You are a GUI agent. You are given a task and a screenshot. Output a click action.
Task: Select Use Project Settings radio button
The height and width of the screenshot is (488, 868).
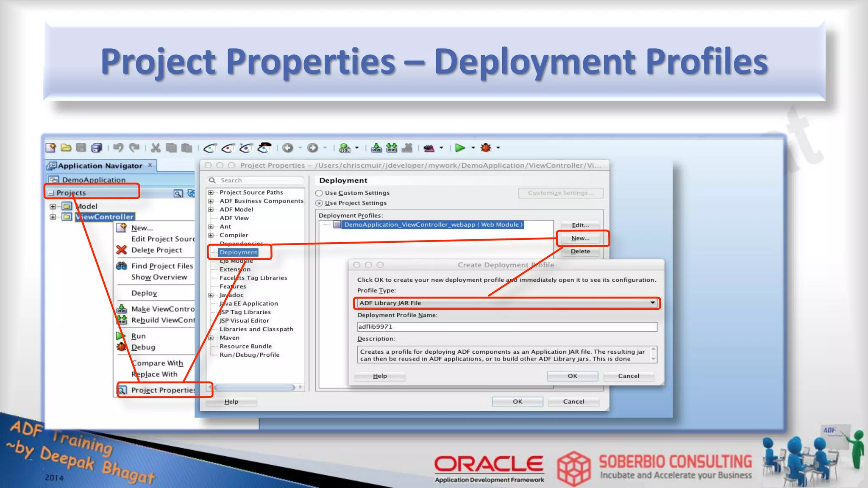click(x=319, y=203)
